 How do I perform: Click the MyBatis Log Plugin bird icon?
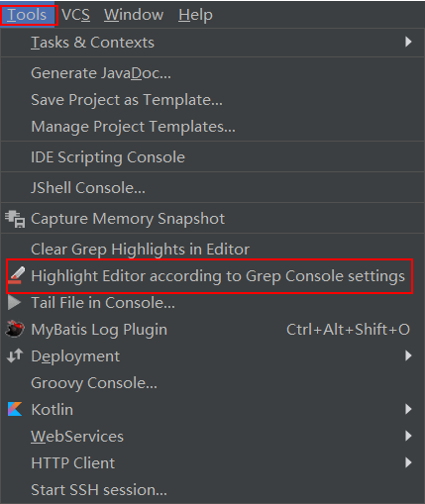click(x=15, y=329)
